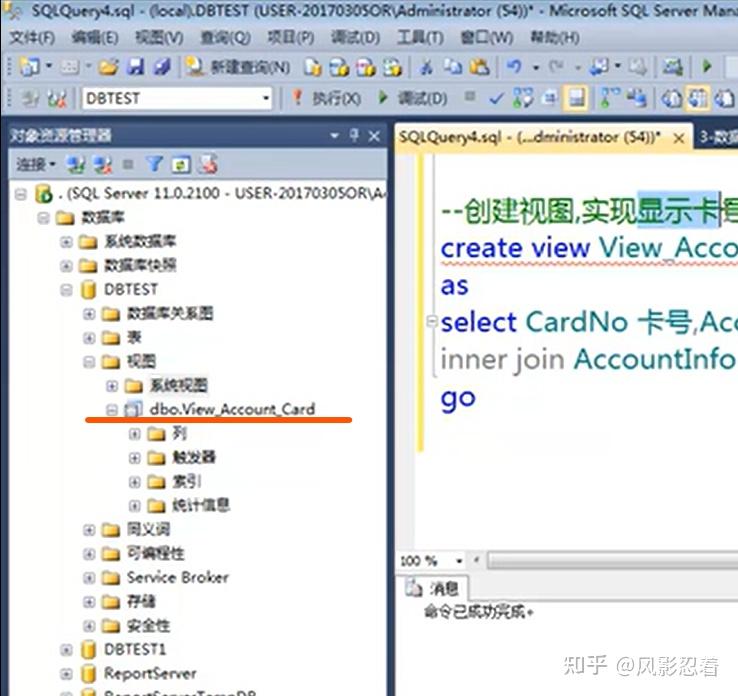Click the 新建查询(N) button
The width and height of the screenshot is (738, 696).
coord(239,67)
